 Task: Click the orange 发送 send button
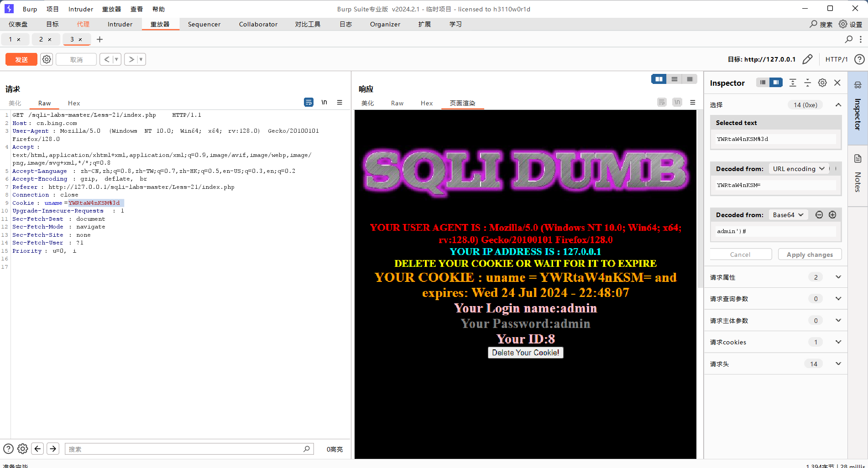click(21, 59)
